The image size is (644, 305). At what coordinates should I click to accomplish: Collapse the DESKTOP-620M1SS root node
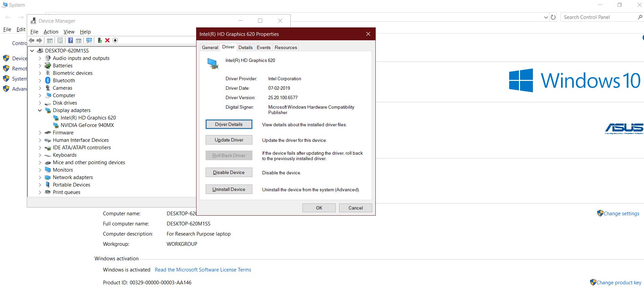point(32,51)
